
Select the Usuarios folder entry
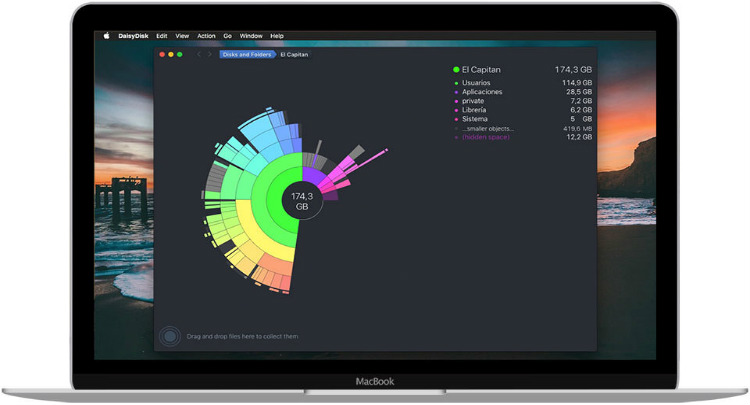[523, 83]
